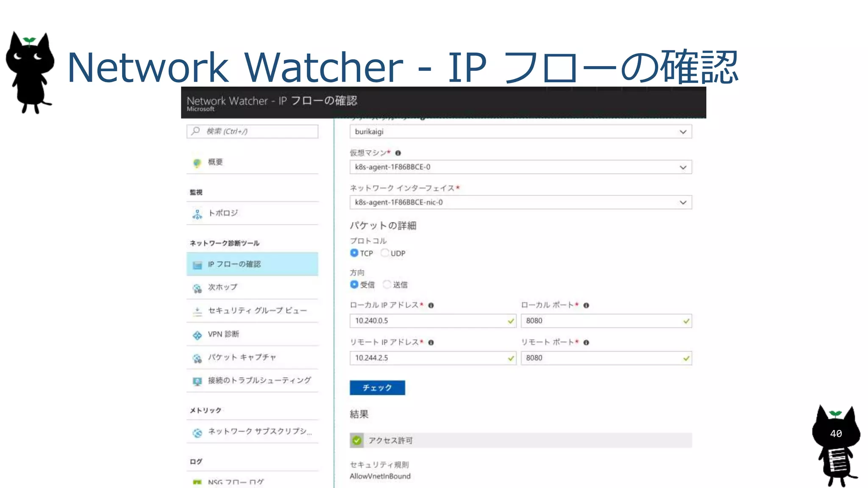
Task: Select the TCP protocol radio button
Action: point(354,253)
